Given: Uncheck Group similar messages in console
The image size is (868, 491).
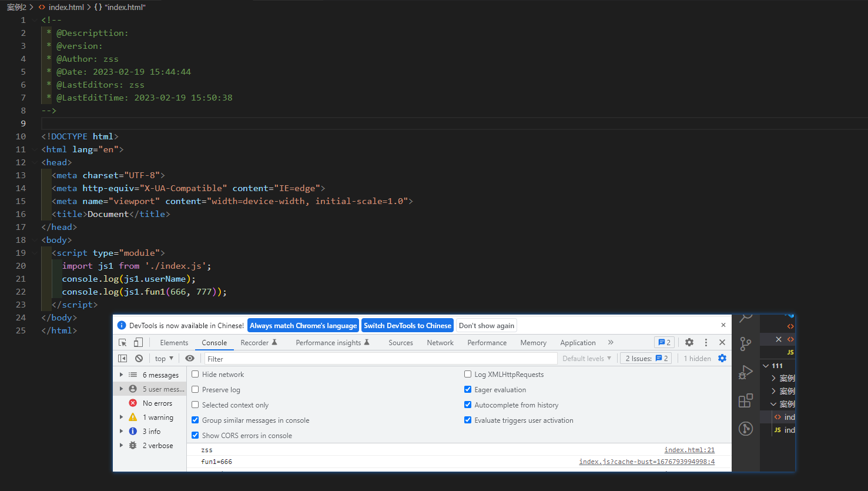Looking at the screenshot, I should [x=195, y=420].
